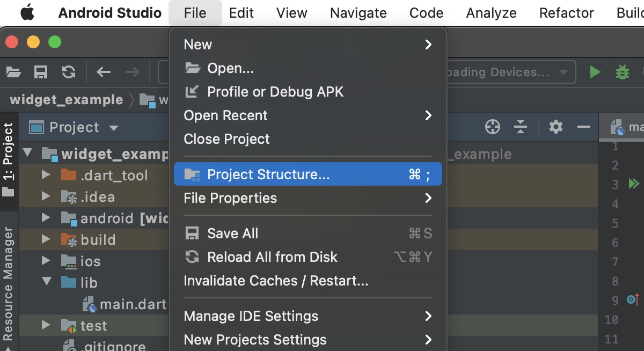
Task: Collapse all in the Project panel
Action: point(520,127)
